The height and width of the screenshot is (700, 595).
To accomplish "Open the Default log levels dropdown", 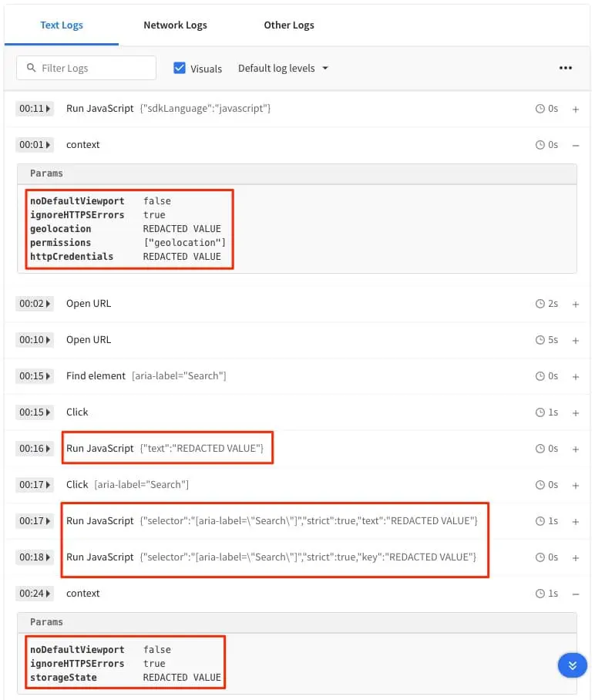I will [x=283, y=68].
